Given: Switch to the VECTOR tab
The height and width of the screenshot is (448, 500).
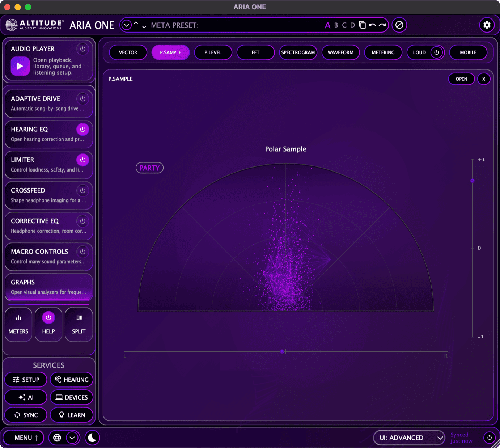Looking at the screenshot, I should pos(128,52).
